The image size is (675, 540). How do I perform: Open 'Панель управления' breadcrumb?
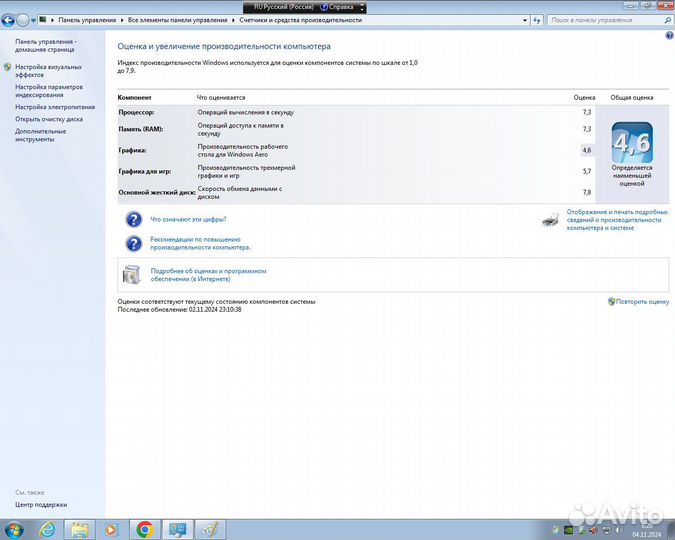[x=87, y=20]
